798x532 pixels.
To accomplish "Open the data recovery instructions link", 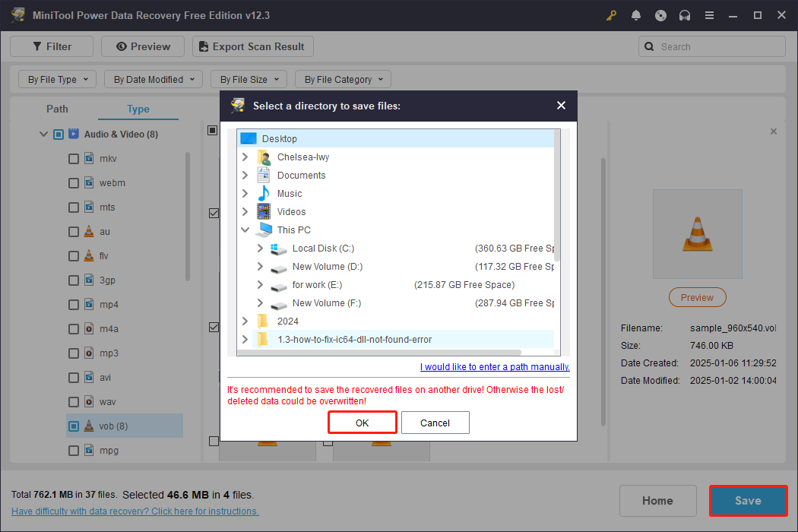I will (135, 511).
